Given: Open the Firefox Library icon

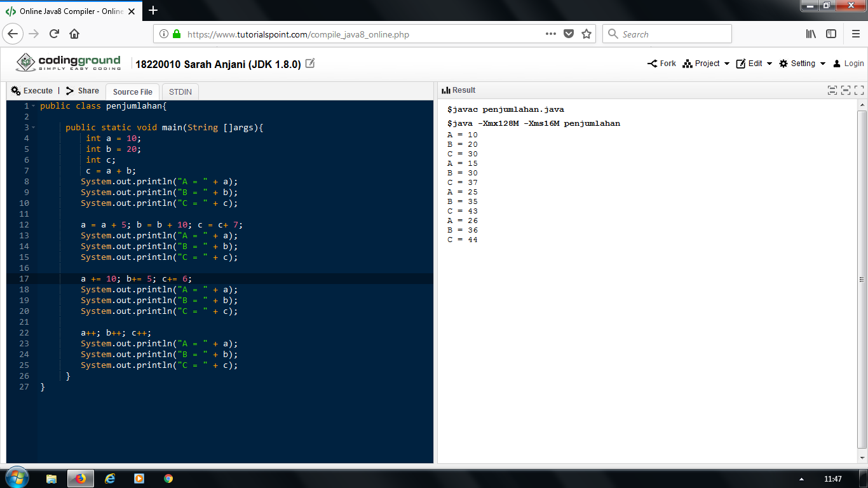Looking at the screenshot, I should point(811,34).
